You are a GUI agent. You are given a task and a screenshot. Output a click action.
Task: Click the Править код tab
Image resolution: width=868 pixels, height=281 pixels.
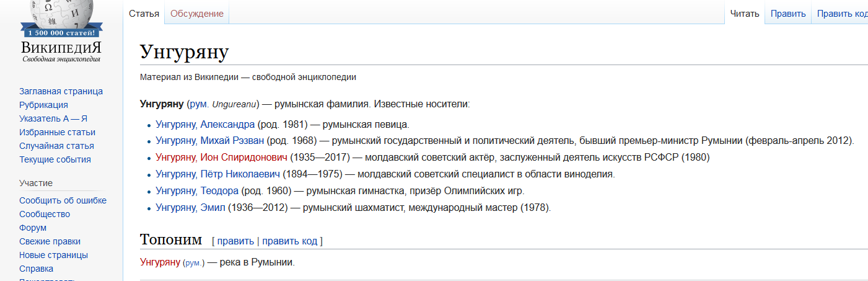point(842,14)
